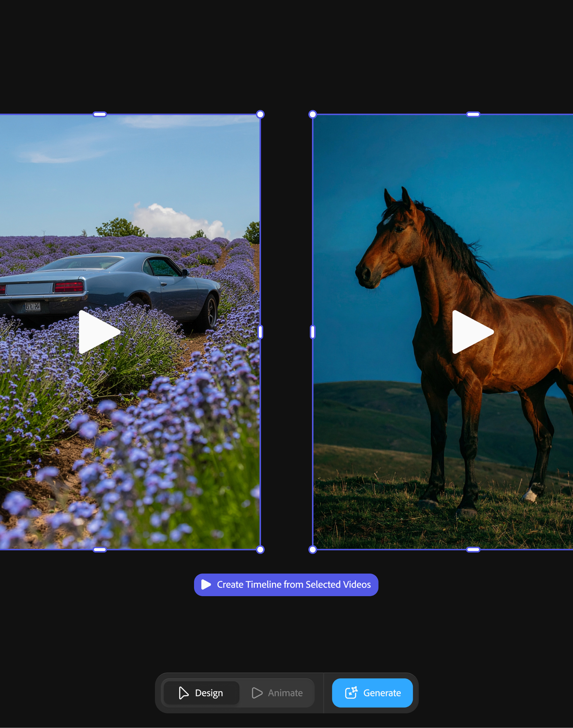Click top edge handle of horse video

(473, 115)
